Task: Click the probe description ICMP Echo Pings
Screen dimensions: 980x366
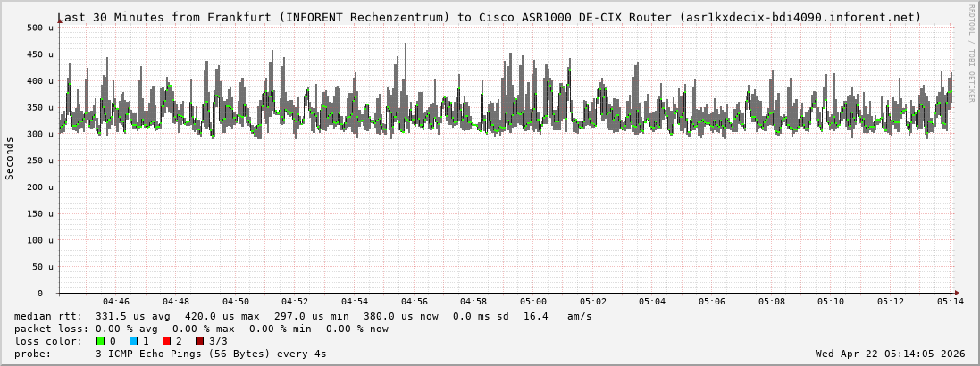Action: coord(210,354)
